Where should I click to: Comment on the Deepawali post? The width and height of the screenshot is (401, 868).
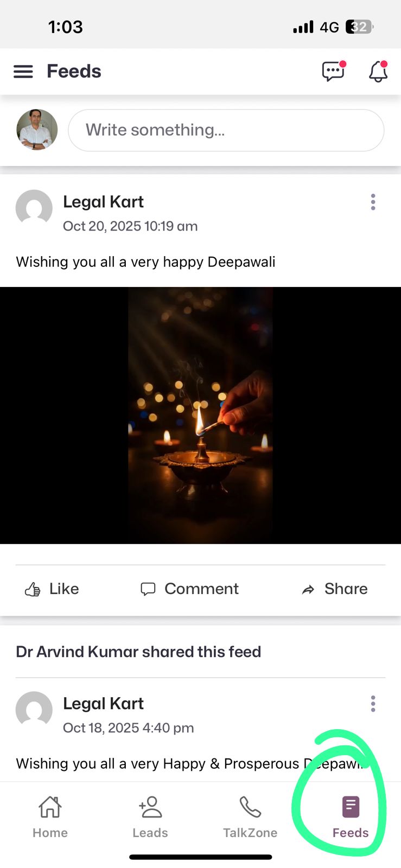pyautogui.click(x=189, y=589)
